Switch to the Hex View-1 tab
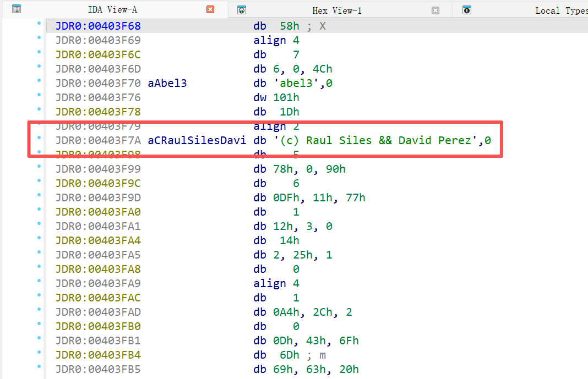The image size is (588, 379). pyautogui.click(x=337, y=11)
